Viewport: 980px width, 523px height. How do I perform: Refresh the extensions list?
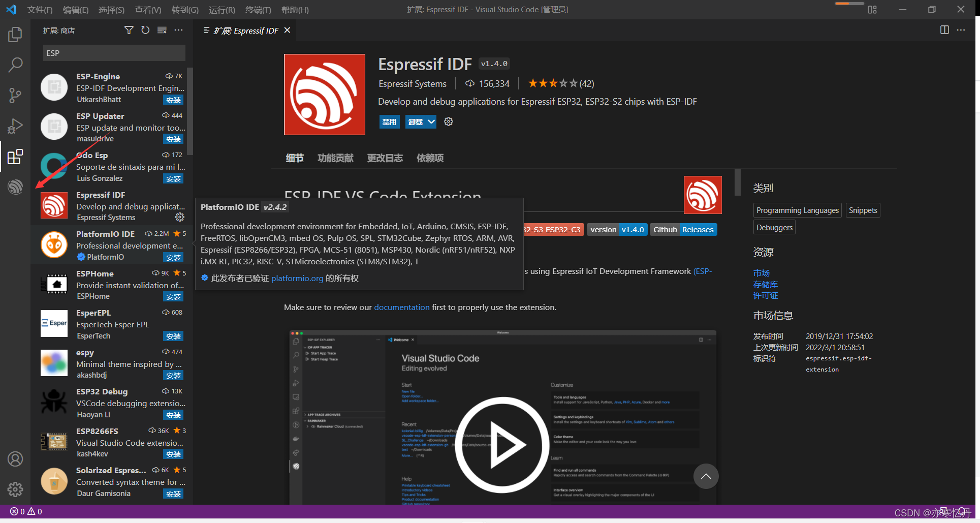click(145, 30)
